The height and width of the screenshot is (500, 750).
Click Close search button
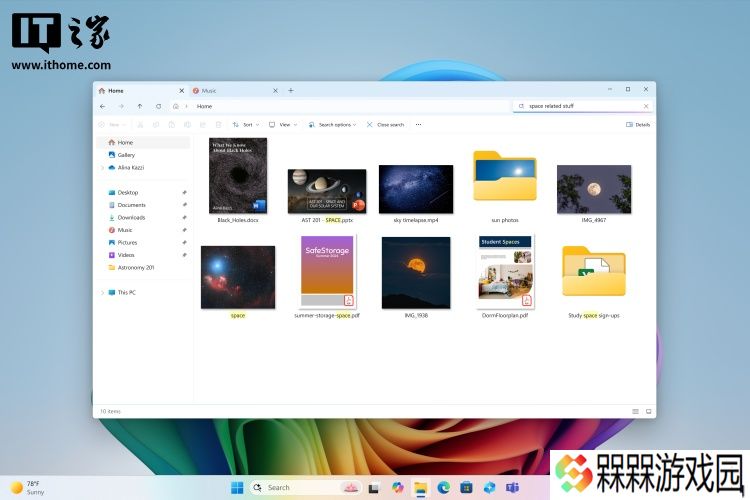pos(386,124)
